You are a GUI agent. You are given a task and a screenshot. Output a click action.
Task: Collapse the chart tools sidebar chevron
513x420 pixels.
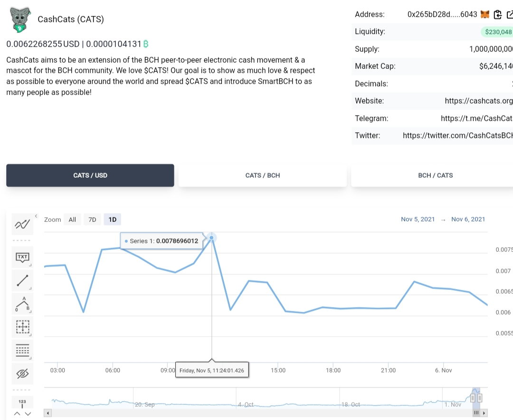(x=36, y=216)
